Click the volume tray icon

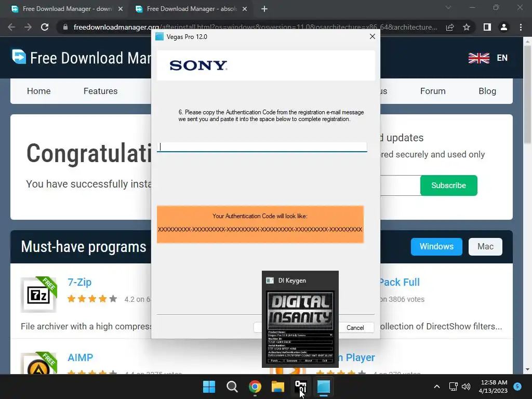[x=466, y=387]
